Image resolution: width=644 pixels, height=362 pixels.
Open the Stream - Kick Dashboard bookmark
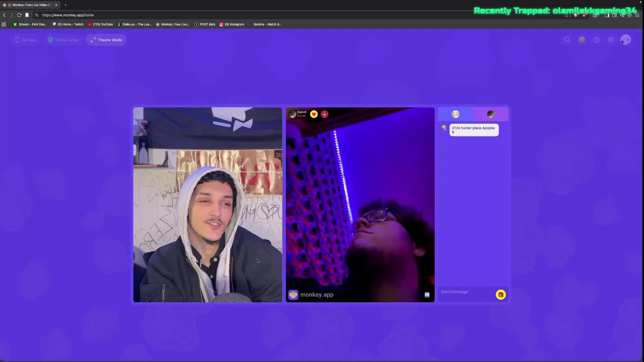pos(30,24)
